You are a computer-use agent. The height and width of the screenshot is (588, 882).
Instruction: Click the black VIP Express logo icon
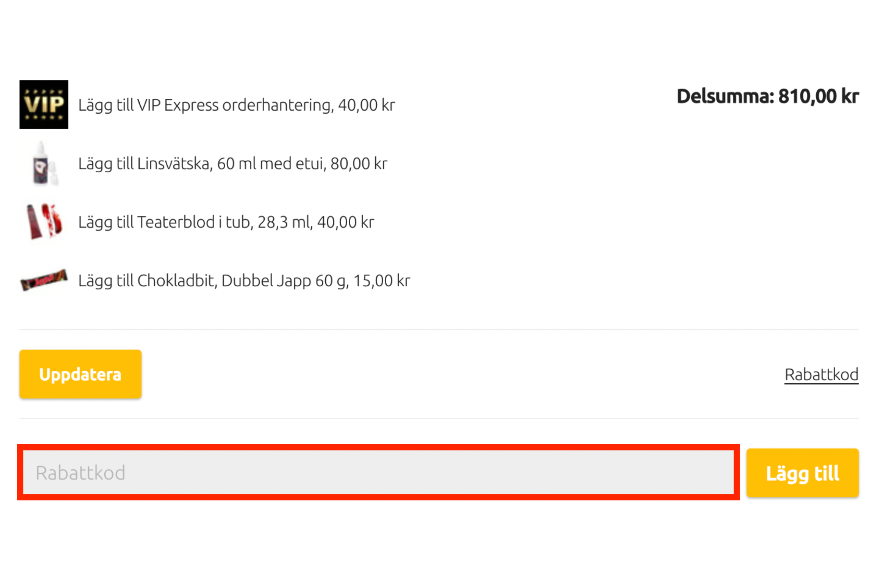44,104
